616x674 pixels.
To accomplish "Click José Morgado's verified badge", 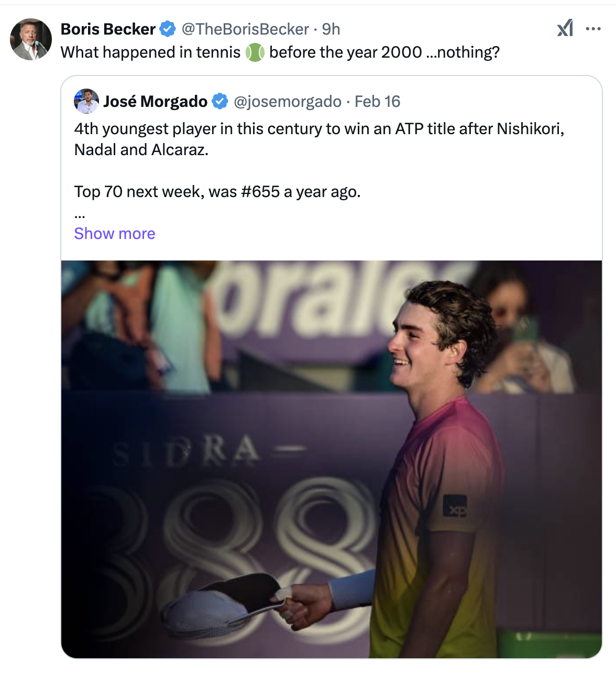I will pos(220,101).
